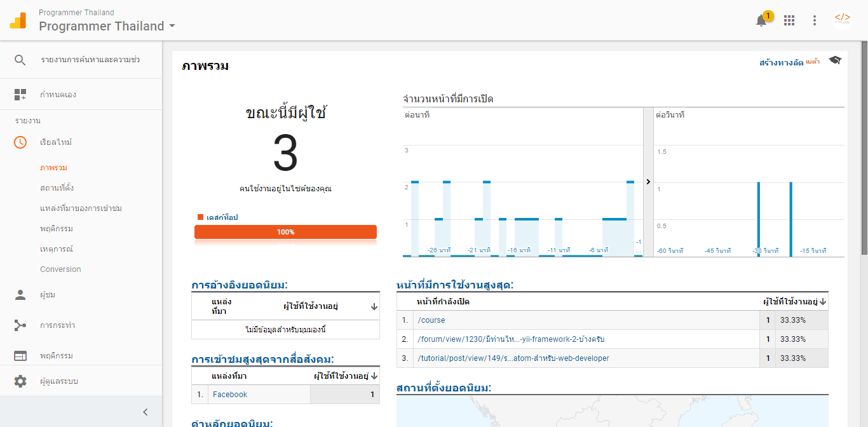This screenshot has height=427, width=868.
Task: Open the Facebook social source link
Action: [x=230, y=395]
